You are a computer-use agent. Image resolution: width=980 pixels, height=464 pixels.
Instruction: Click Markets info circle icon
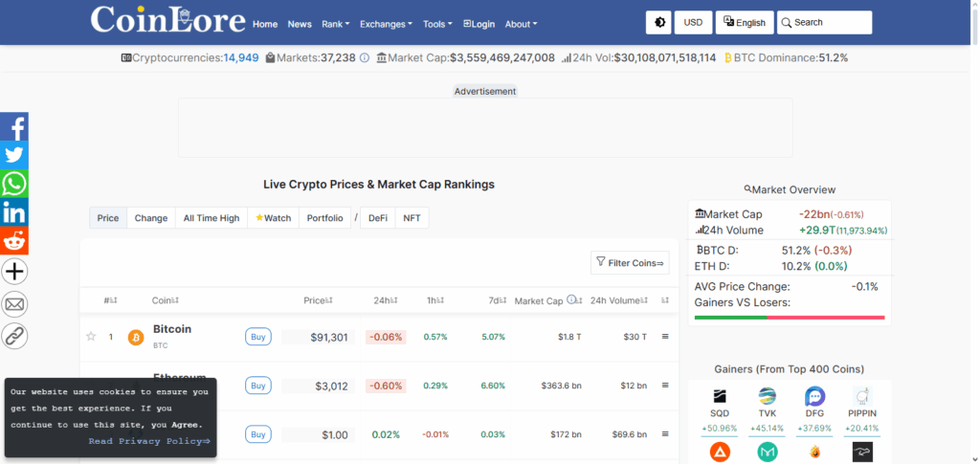click(x=365, y=58)
